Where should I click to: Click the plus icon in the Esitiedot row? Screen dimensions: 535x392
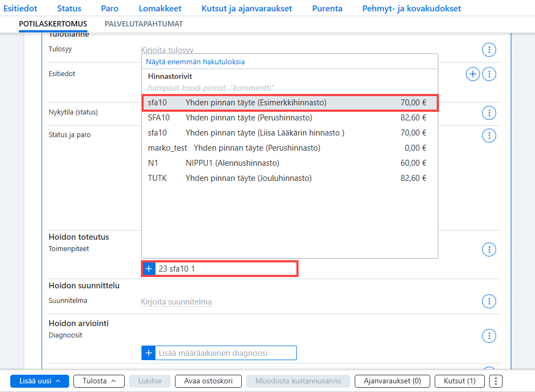(473, 74)
